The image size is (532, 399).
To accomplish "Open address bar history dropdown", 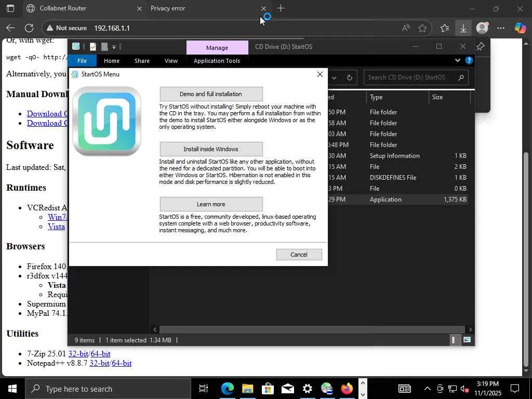I will click(334, 78).
